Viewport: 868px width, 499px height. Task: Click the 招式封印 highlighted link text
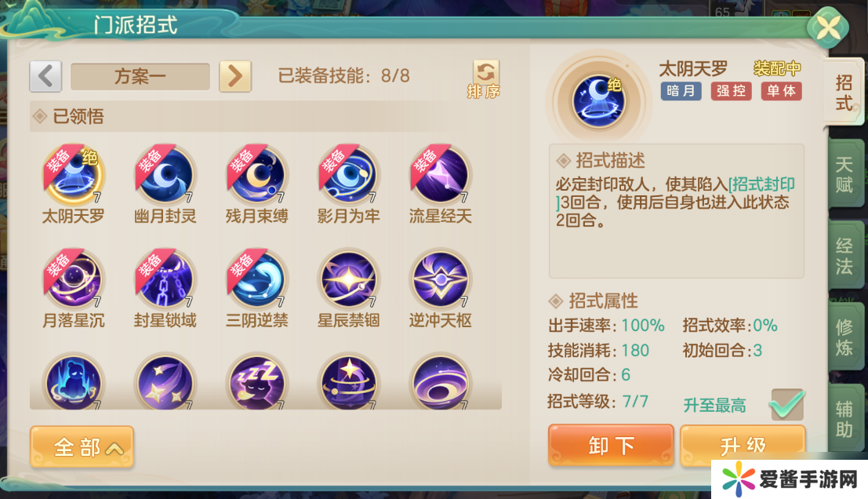point(761,184)
